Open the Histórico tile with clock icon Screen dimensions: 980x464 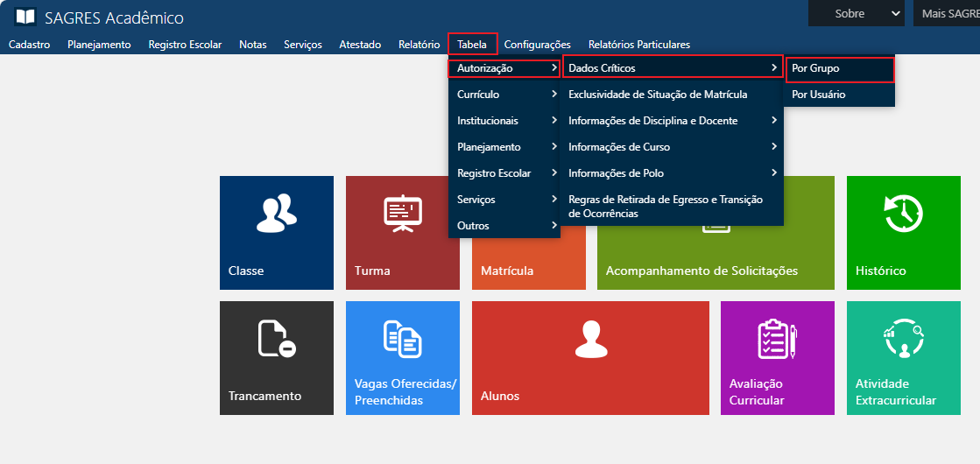tap(903, 232)
